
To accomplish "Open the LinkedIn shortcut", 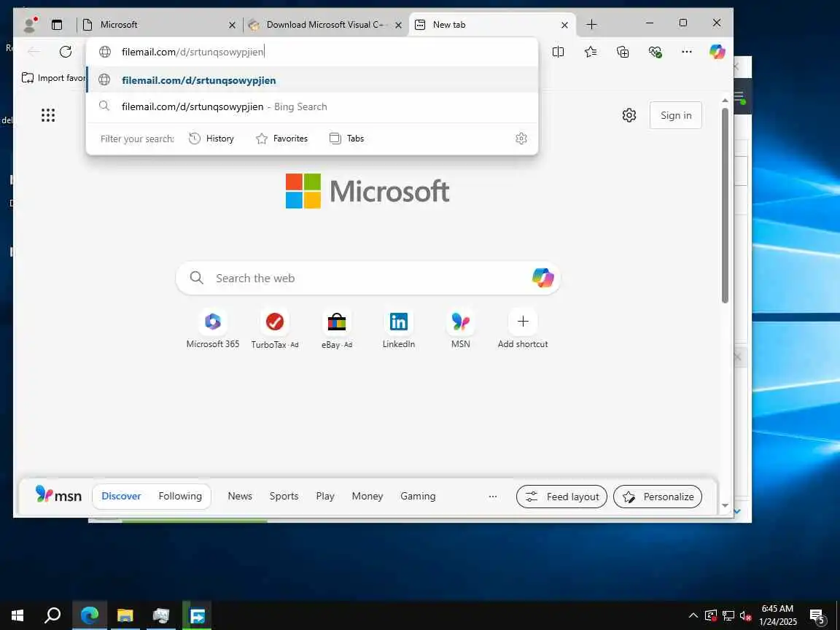I will [x=399, y=329].
